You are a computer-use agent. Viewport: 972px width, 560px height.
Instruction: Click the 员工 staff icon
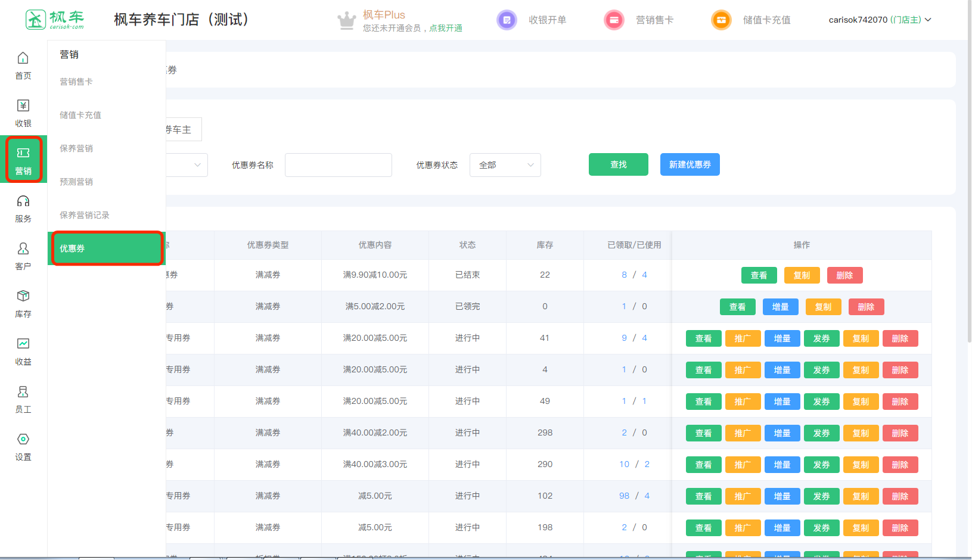(x=23, y=392)
